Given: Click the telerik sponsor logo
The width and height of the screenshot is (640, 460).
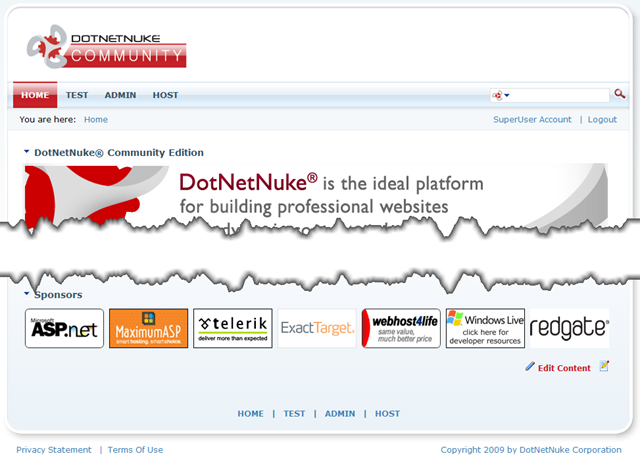Looking at the screenshot, I should [233, 328].
